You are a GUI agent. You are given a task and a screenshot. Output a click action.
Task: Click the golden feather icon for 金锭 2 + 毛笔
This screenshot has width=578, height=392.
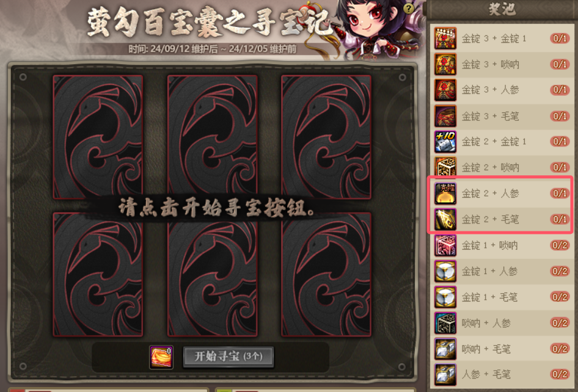(x=445, y=220)
